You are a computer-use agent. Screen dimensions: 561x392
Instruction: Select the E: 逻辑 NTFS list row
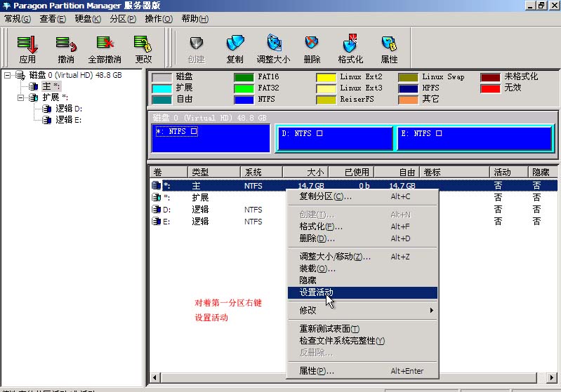tap(218, 221)
